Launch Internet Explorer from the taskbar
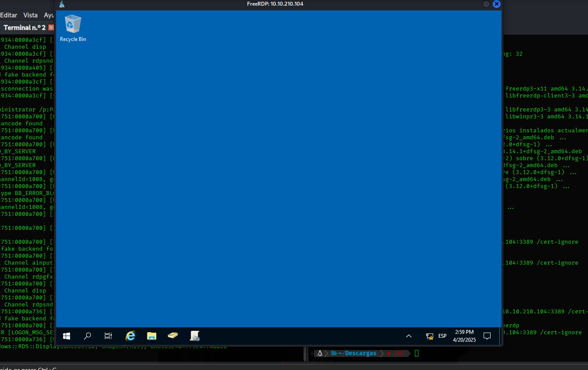Screen dimensions: 588x370 coord(130,336)
